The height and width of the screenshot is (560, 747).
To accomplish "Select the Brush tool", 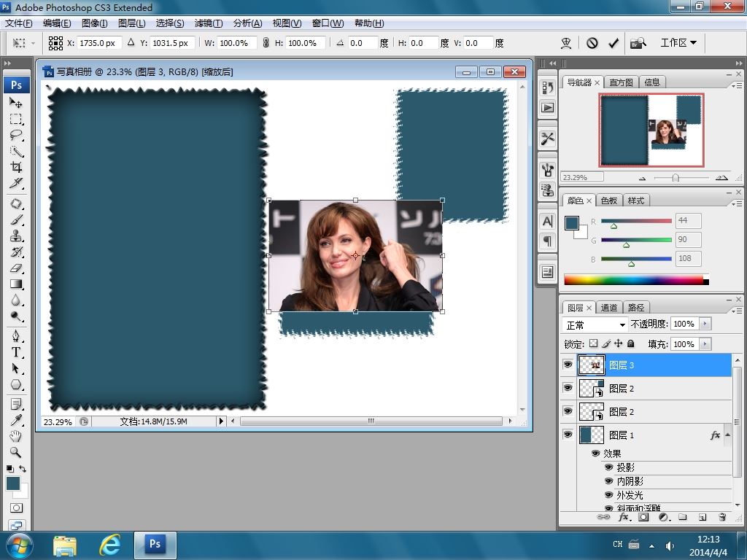I will [x=16, y=220].
